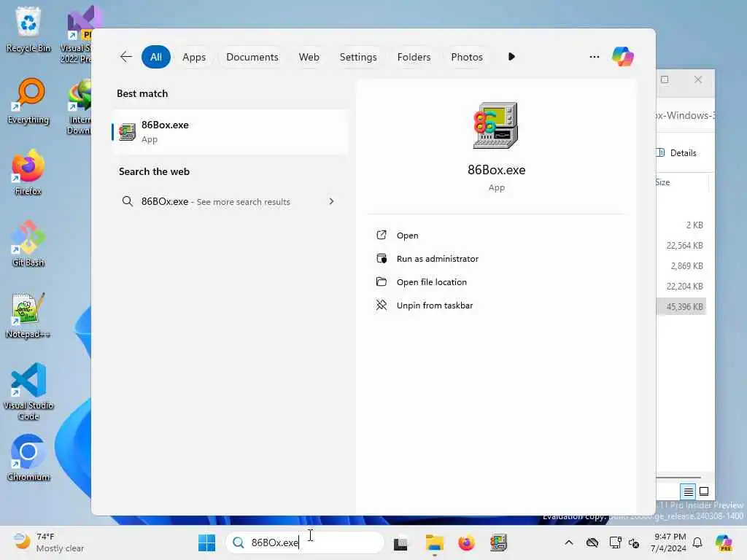The image size is (747, 560).
Task: Click the large 86Box.exe app icon
Action: click(x=496, y=125)
